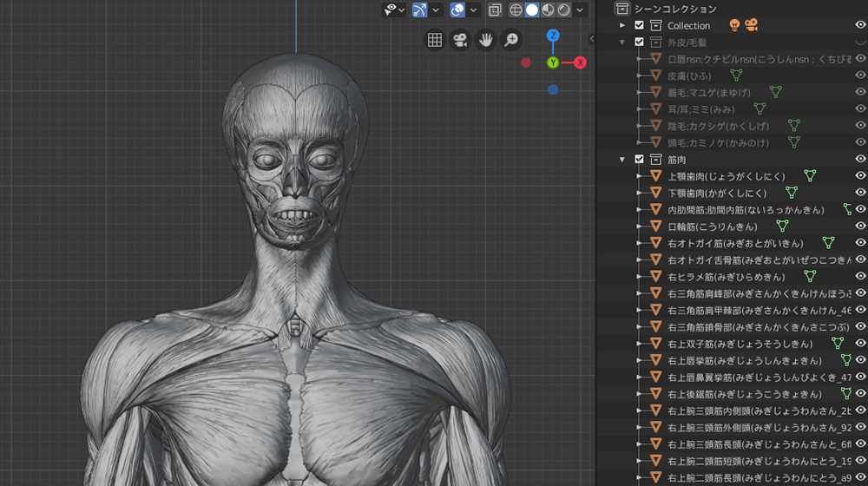Open the overlays options dropdown arrow
This screenshot has height=486, width=868.
[x=473, y=10]
